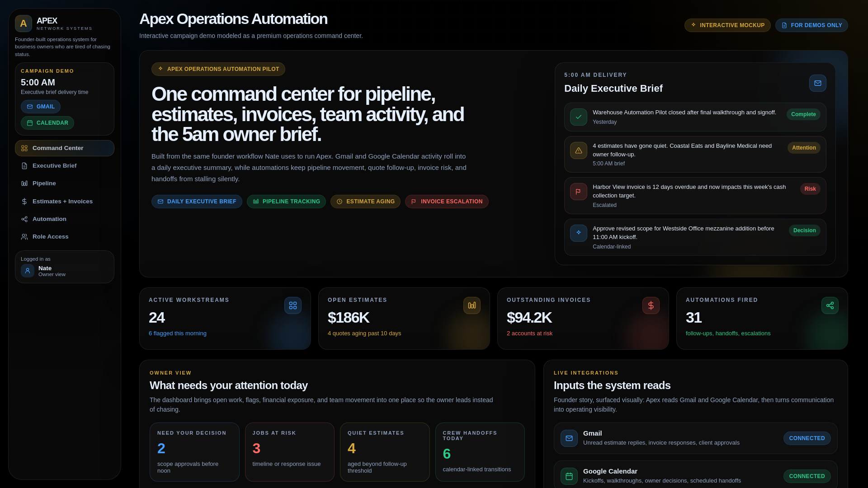This screenshot has width=868, height=488.
Task: Click the APEX OPERATIONS AUTOMATION PILOT pill
Action: [218, 69]
